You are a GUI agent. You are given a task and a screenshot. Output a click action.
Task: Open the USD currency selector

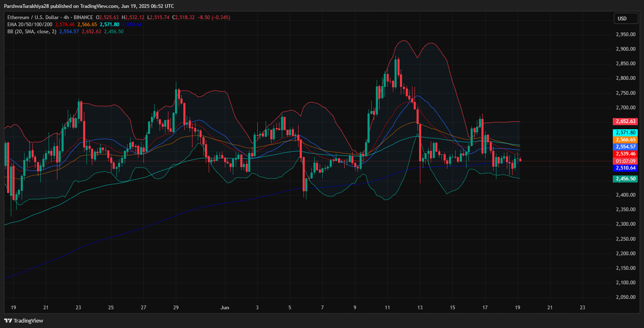[x=626, y=19]
